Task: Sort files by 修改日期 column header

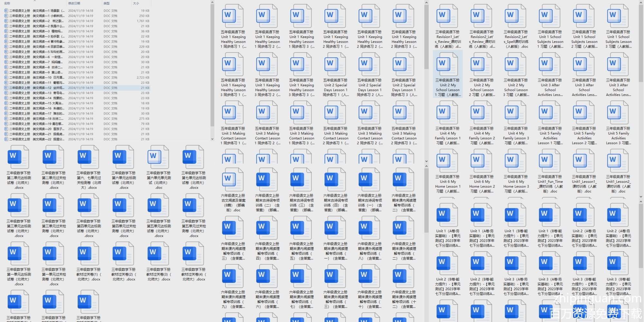Action: click(x=74, y=4)
